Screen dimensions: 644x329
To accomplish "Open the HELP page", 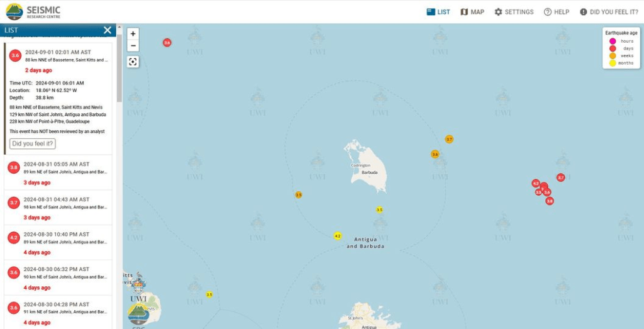I will pos(557,12).
